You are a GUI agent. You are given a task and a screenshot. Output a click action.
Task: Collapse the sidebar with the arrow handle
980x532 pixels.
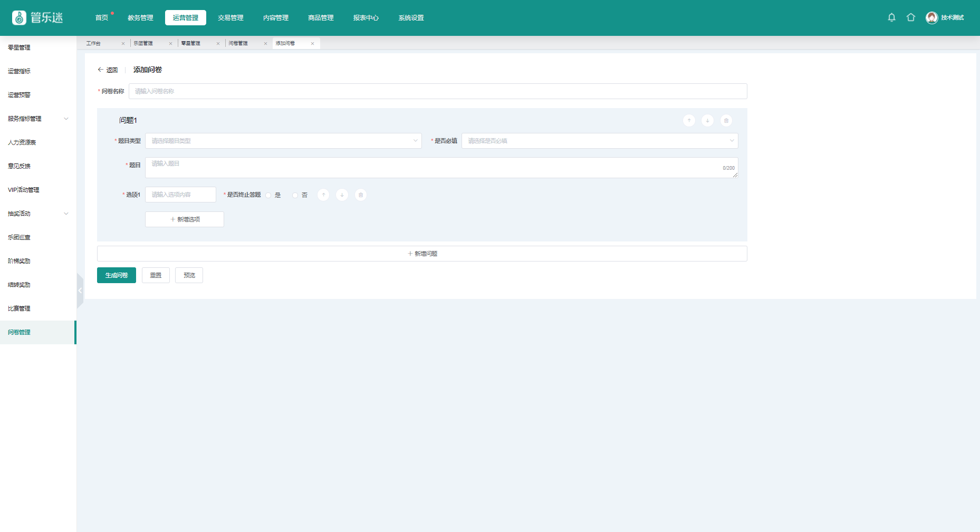coord(80,291)
